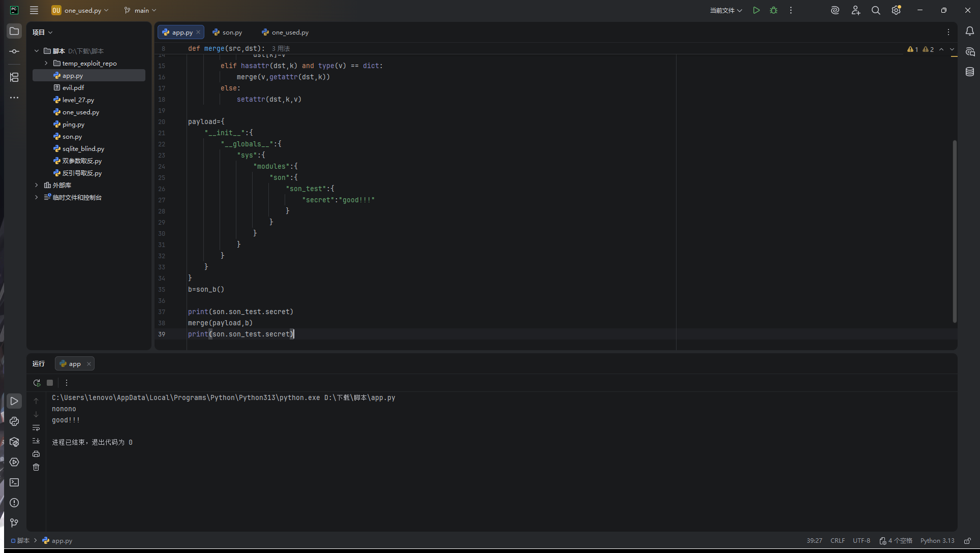This screenshot has width=980, height=553.
Task: Open the Code With Me icon
Action: [855, 10]
